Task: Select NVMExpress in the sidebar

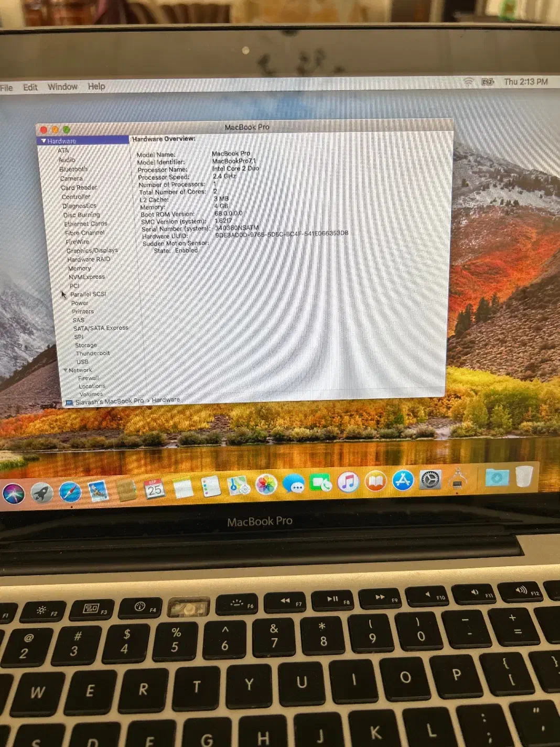Action: coord(87,277)
